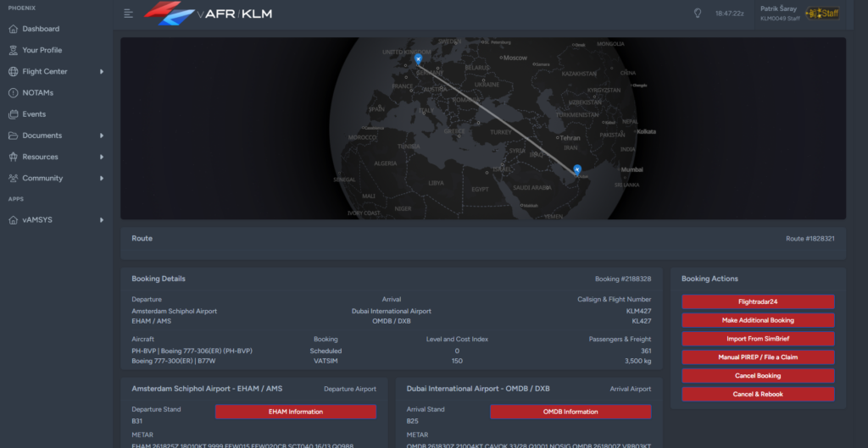
Task: Click the Cancel & Rebook button
Action: 758,395
